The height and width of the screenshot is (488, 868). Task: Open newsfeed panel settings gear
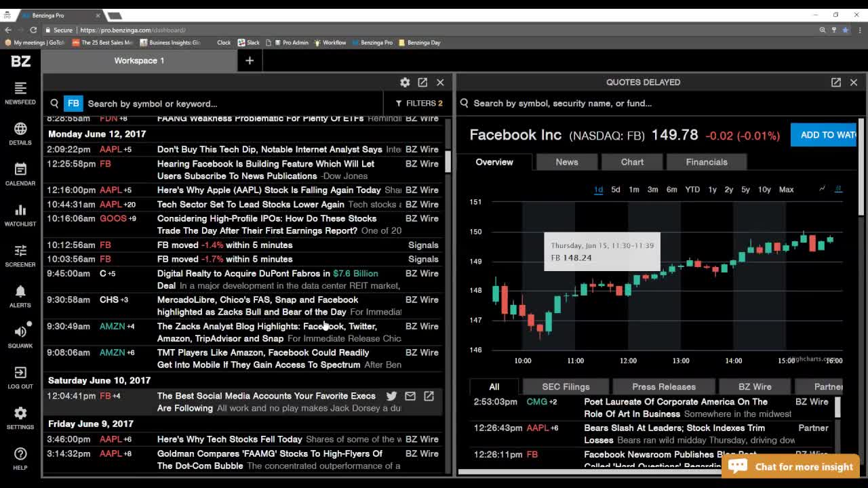(405, 82)
